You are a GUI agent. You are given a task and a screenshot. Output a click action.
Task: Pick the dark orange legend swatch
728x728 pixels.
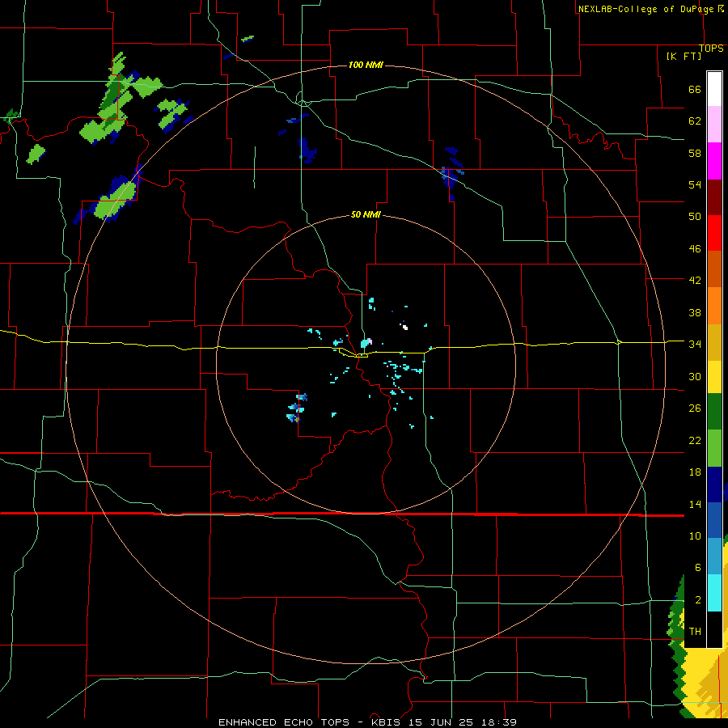(x=714, y=269)
